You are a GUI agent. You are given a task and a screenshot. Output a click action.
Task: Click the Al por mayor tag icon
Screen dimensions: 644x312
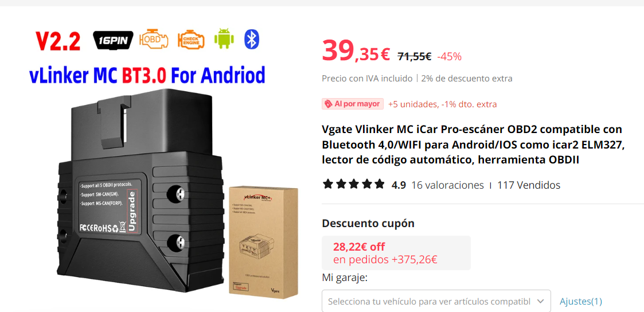pyautogui.click(x=328, y=104)
